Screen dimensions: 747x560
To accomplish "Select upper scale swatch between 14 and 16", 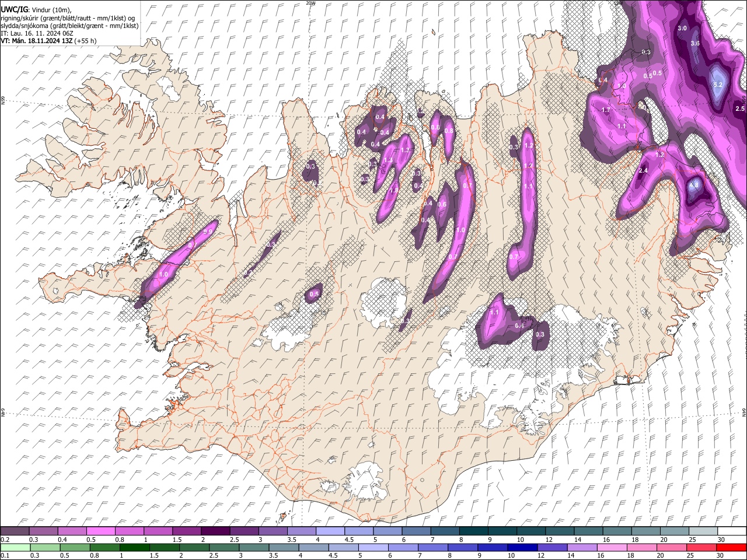I will point(588,531).
